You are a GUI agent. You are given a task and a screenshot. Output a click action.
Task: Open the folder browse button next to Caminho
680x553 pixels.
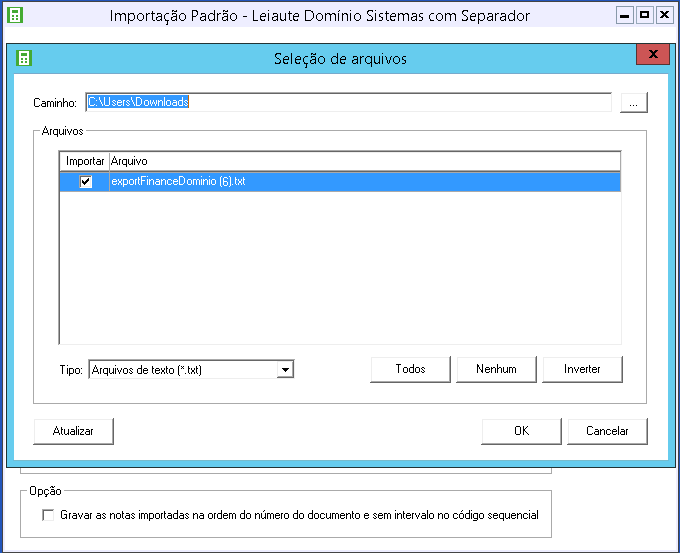point(634,102)
